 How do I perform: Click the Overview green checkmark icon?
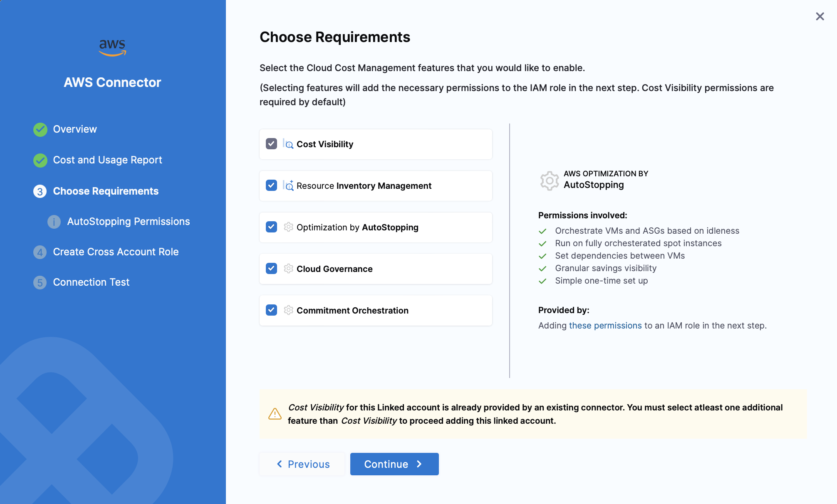(x=40, y=129)
